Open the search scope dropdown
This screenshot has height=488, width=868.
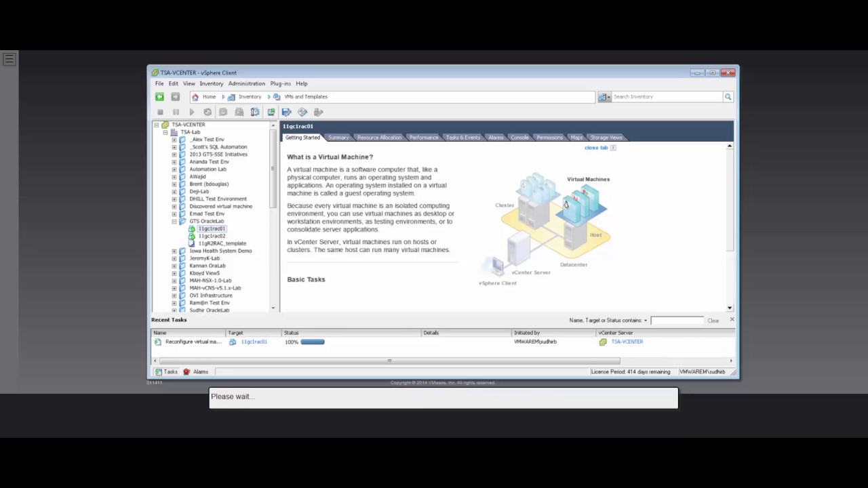(604, 97)
